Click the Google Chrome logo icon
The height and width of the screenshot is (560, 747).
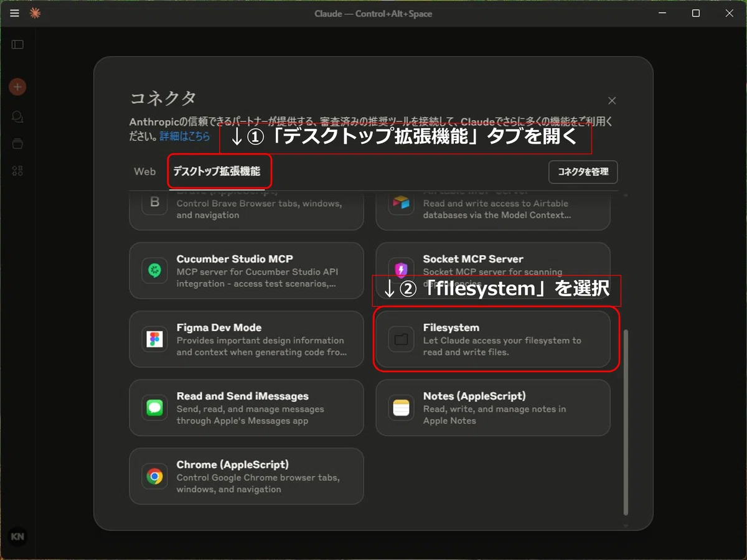(x=154, y=477)
